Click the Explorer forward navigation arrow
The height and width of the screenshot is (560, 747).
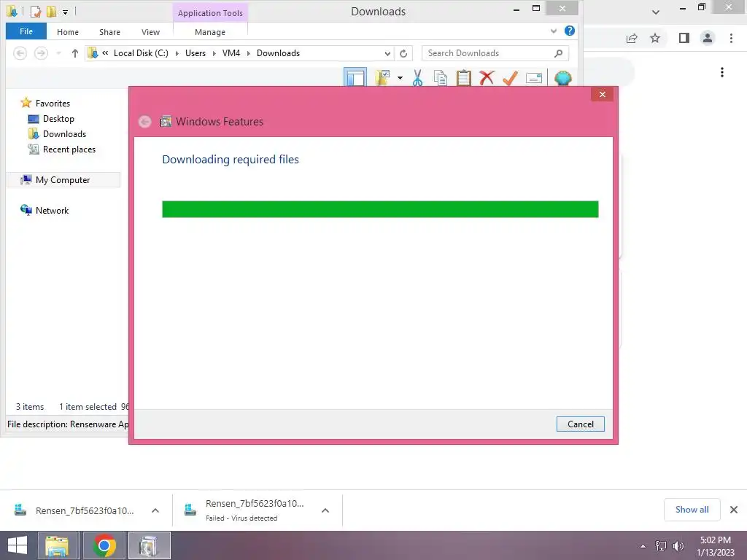(x=42, y=53)
